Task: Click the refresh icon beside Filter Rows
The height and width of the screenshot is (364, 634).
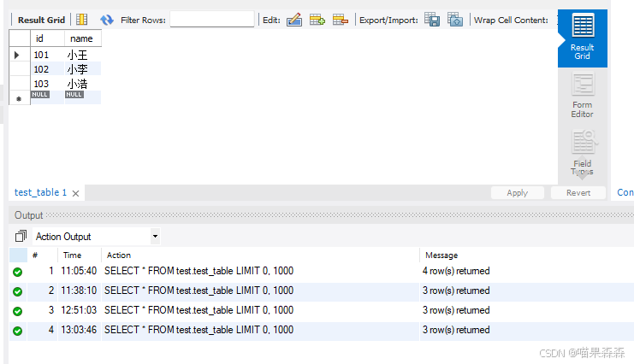Action: tap(107, 20)
